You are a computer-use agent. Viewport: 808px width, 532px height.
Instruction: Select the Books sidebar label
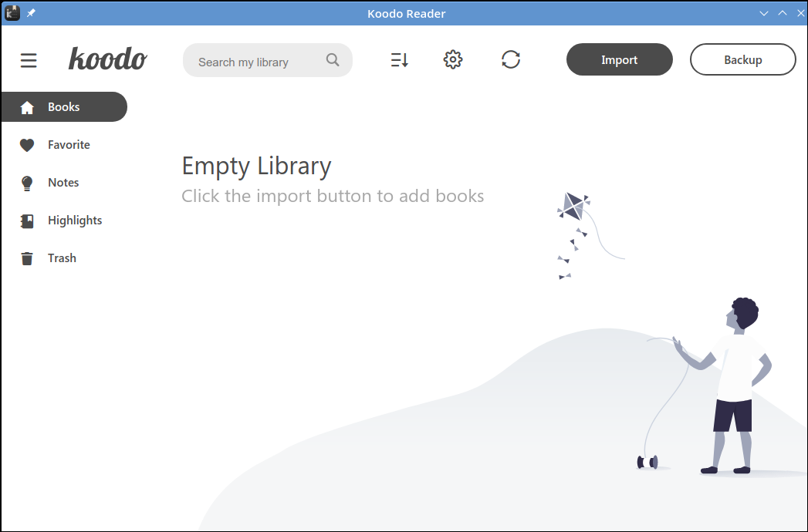(64, 106)
